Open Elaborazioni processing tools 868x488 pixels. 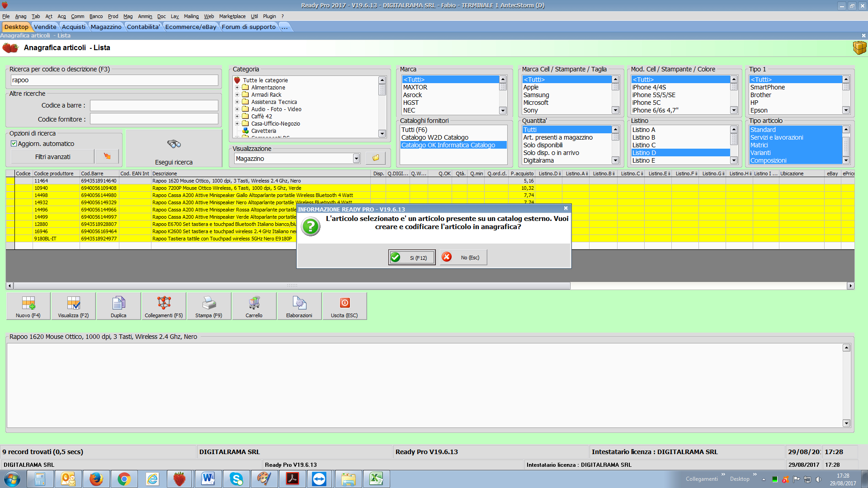tap(299, 306)
